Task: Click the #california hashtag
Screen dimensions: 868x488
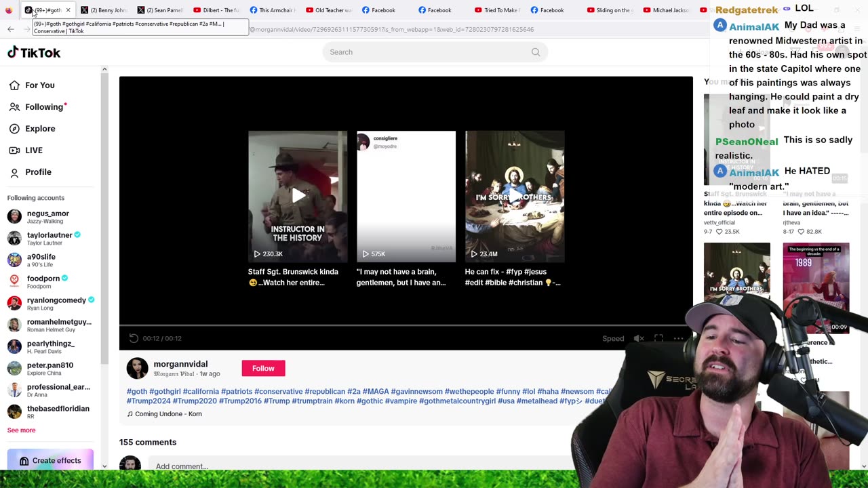Action: point(201,391)
